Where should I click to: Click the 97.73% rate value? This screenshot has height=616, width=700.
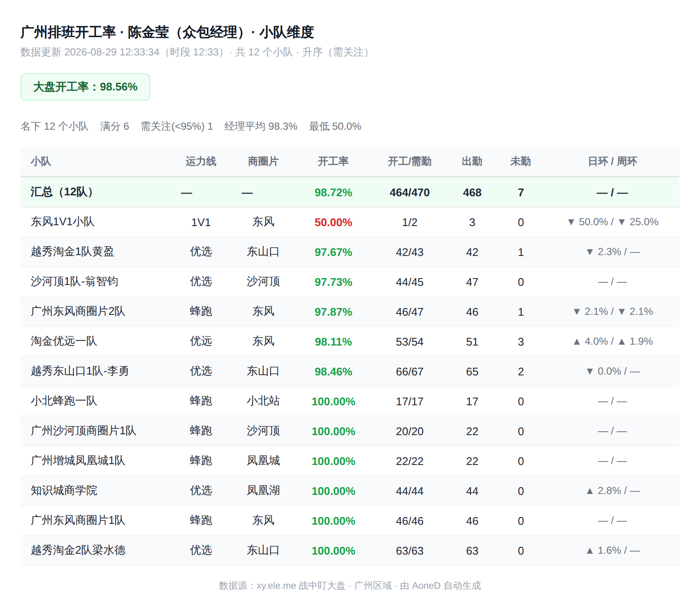tap(333, 282)
